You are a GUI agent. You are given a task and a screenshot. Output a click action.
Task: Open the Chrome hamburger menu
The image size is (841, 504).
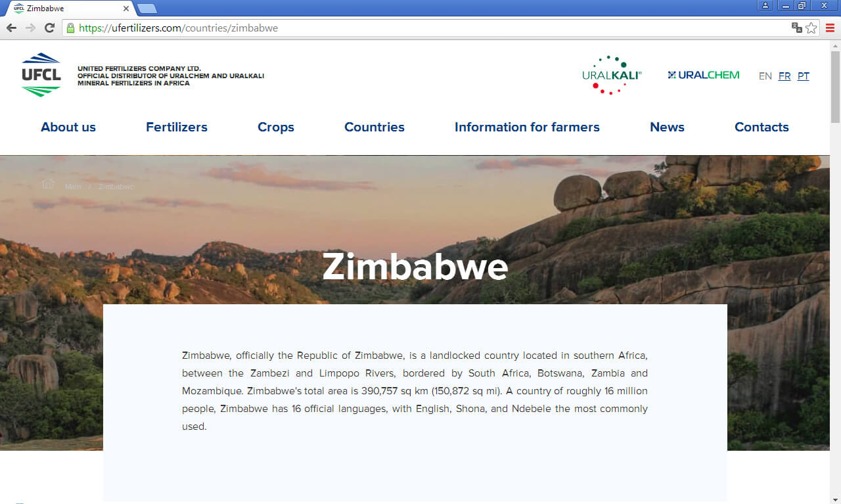click(830, 28)
